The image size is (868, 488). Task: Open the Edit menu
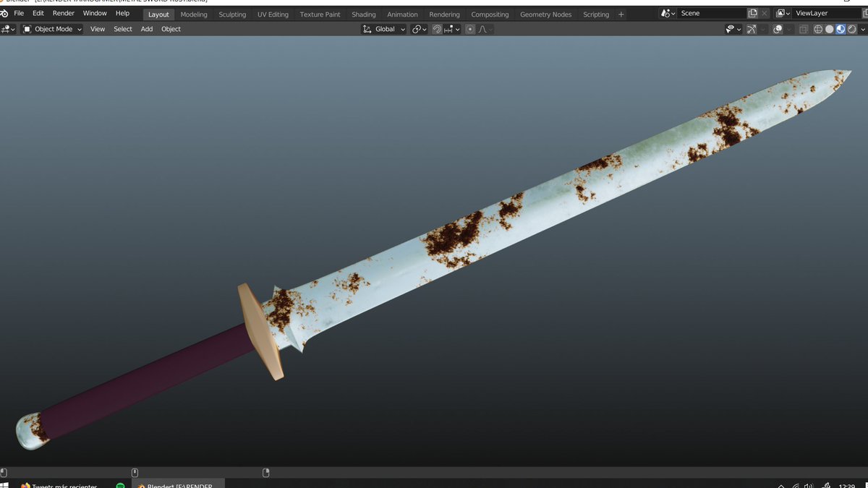coord(38,13)
